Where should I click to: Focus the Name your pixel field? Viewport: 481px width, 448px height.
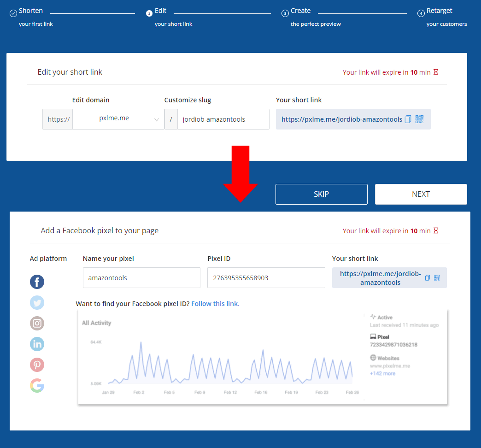[x=141, y=278]
